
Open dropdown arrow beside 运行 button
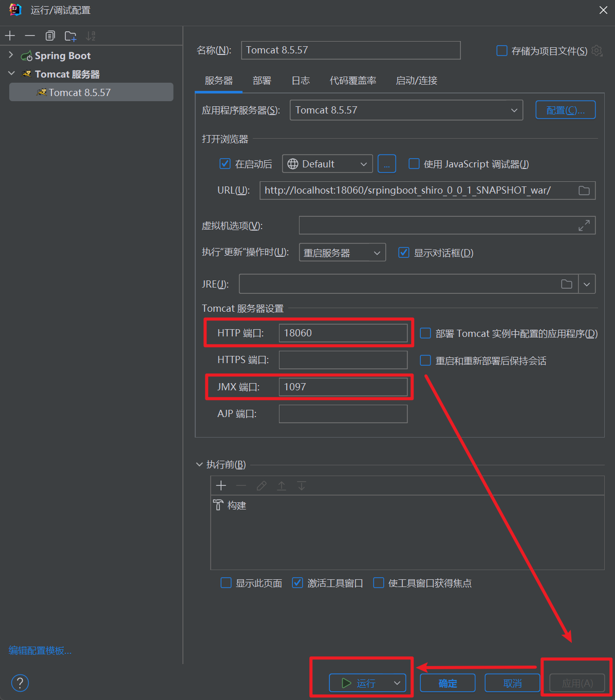[x=397, y=683]
